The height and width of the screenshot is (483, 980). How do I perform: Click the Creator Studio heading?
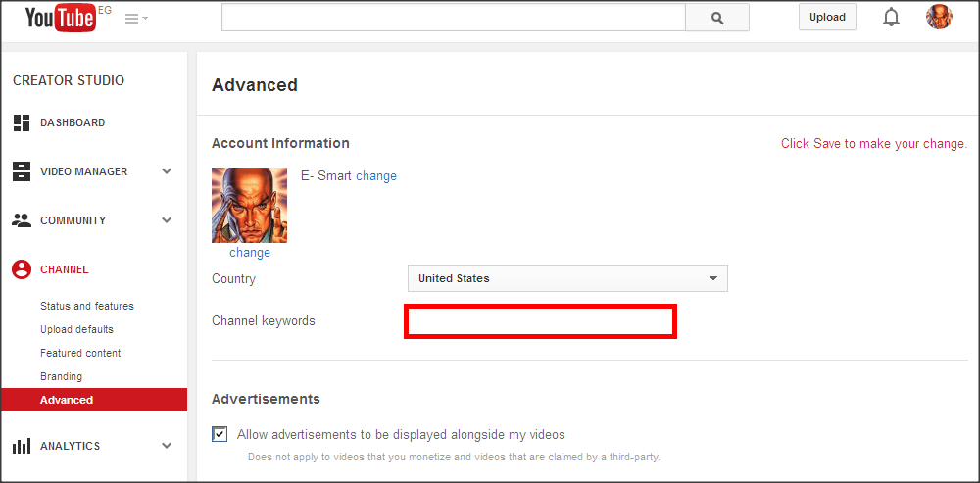pyautogui.click(x=69, y=80)
